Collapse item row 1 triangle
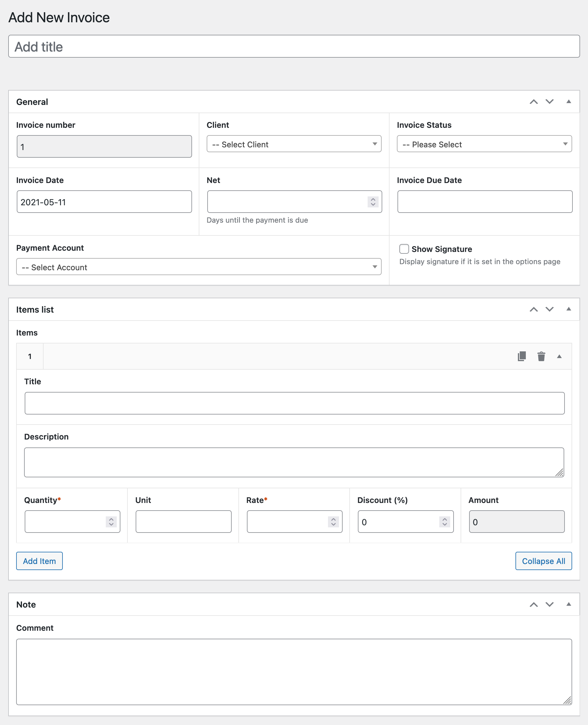Viewport: 588px width, 725px height. point(559,356)
